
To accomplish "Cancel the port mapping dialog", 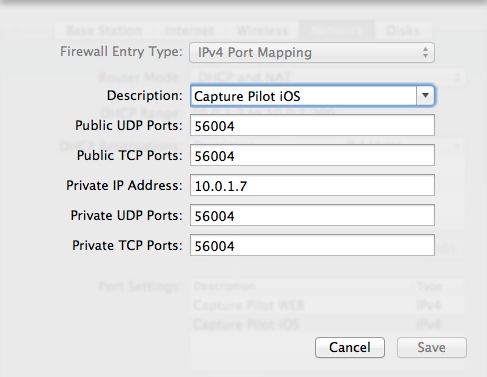I will coord(350,347).
